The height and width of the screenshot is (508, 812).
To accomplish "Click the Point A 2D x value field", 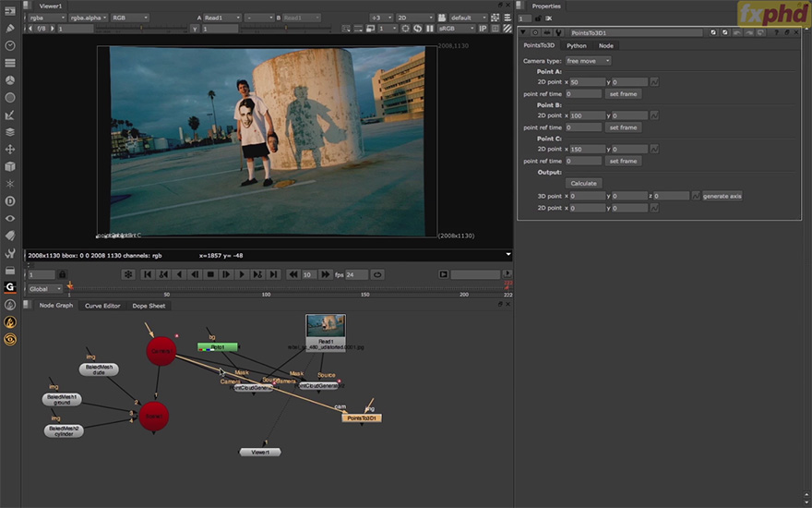I will click(x=587, y=82).
